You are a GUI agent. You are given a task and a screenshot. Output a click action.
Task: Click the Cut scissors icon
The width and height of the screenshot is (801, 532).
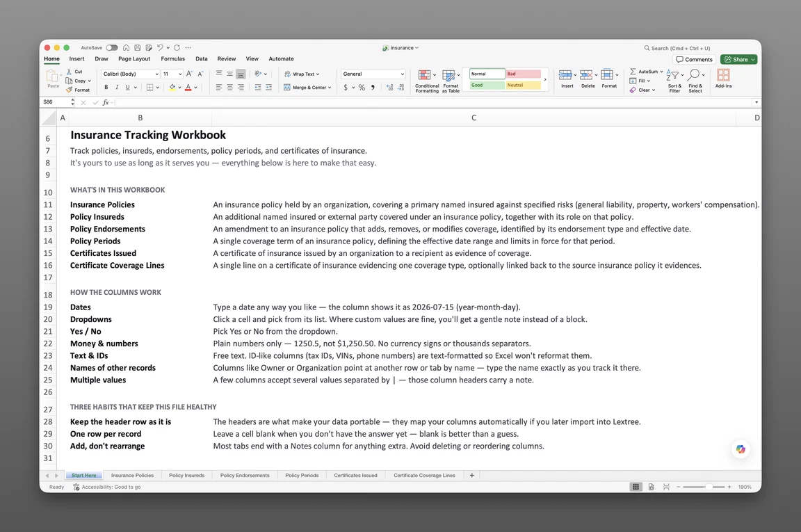click(x=69, y=72)
